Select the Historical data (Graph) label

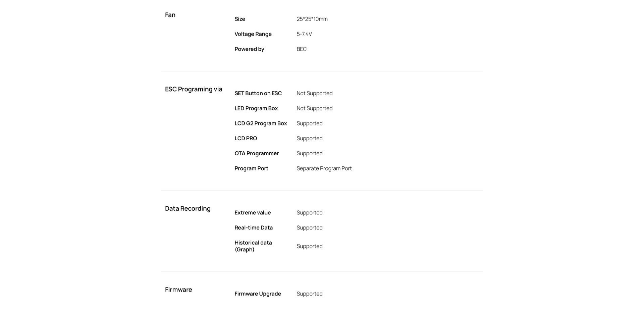pos(253,246)
